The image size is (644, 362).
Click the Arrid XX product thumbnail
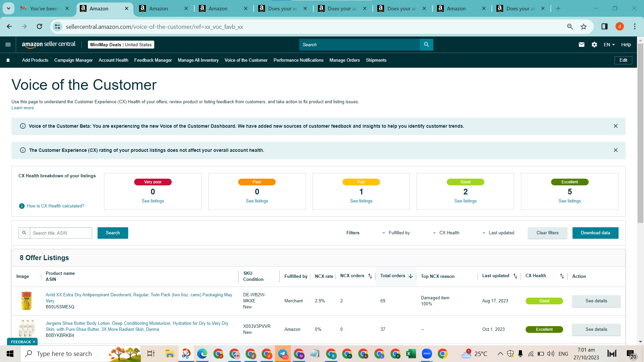26,301
